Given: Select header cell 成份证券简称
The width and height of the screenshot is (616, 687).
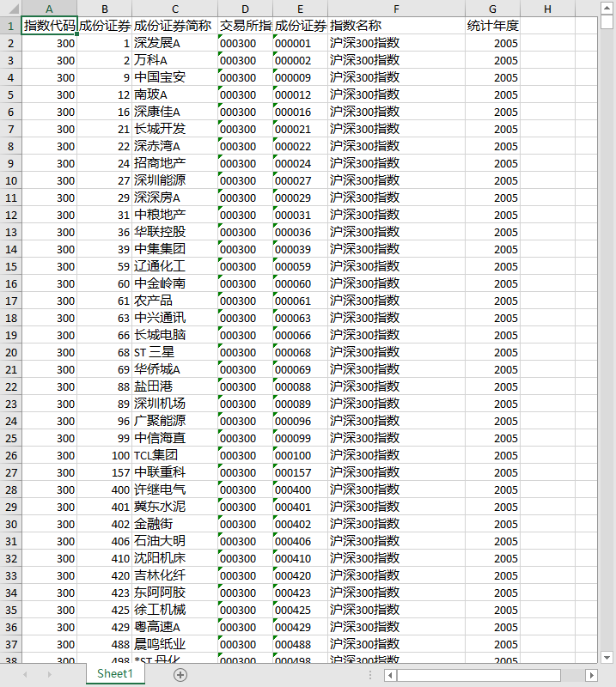Looking at the screenshot, I should (174, 26).
